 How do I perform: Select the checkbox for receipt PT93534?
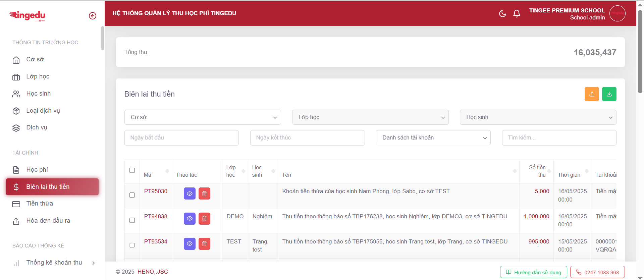(x=132, y=245)
